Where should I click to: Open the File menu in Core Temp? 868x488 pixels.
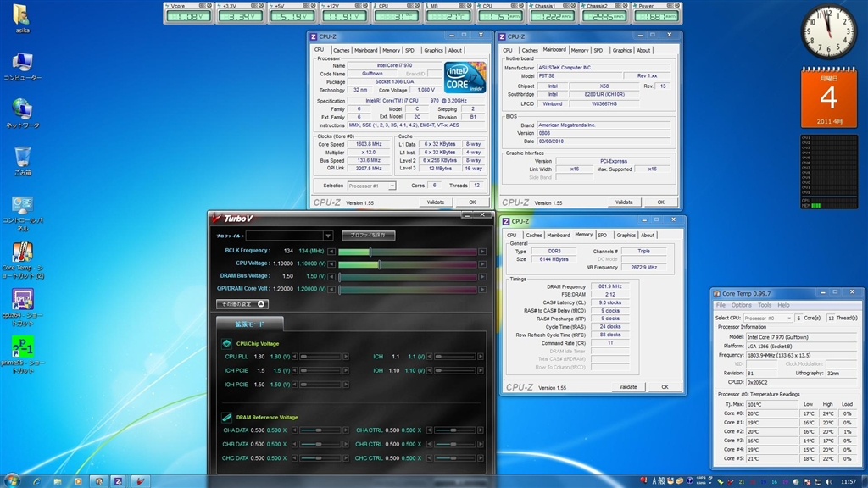[x=721, y=305]
